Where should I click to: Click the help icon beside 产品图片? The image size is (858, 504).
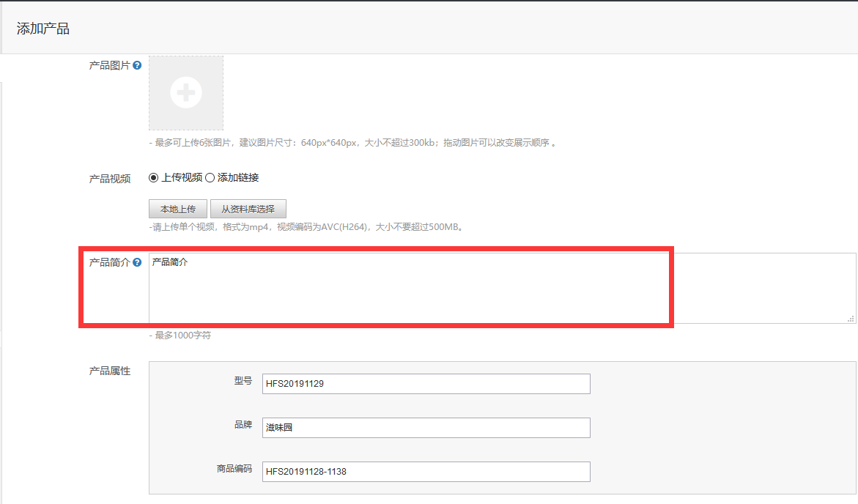pos(138,65)
